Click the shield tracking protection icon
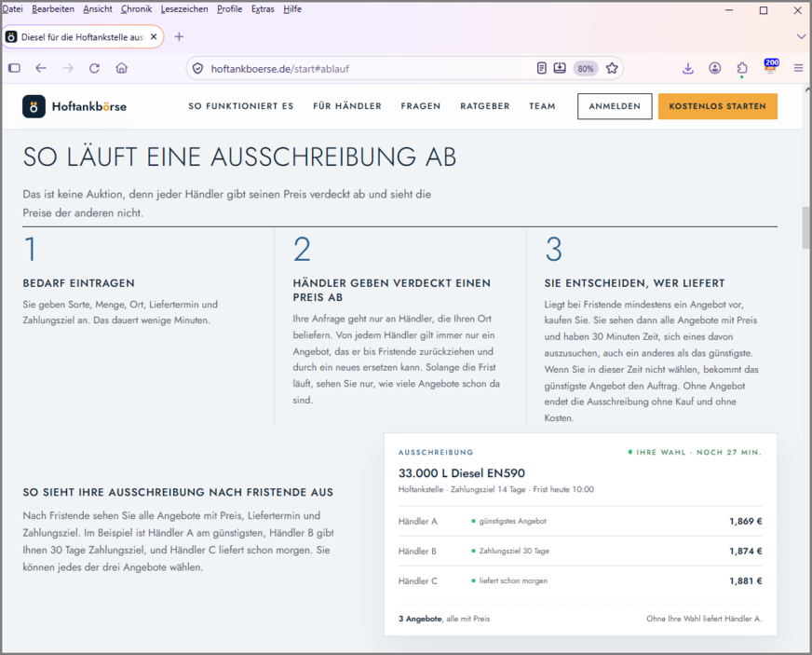812x655 pixels. coord(197,68)
